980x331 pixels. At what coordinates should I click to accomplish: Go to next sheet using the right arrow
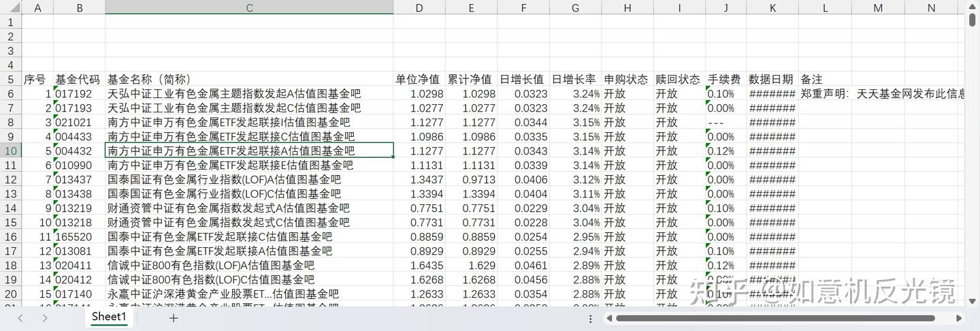[x=45, y=318]
